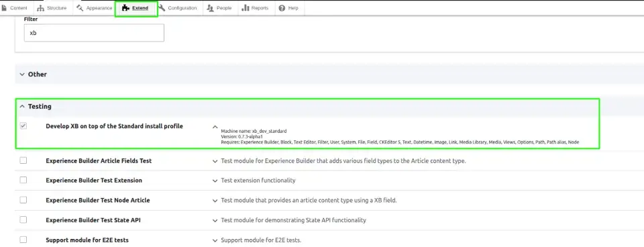Expand details for Support module for E2E tests

(x=215, y=240)
